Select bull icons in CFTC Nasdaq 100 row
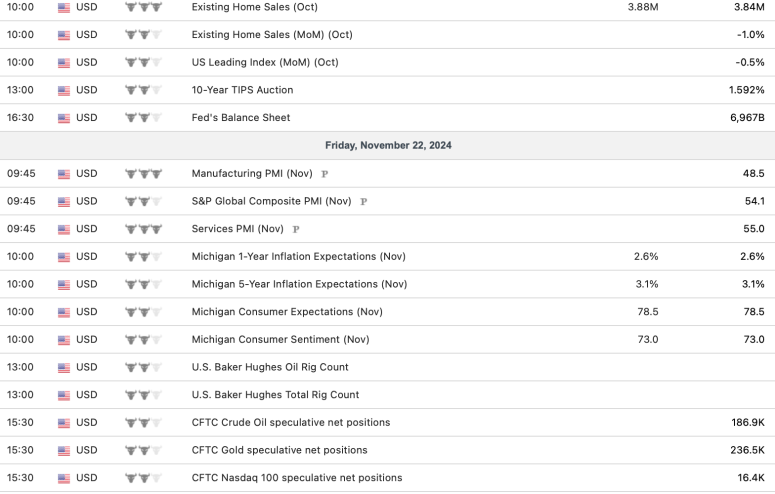The image size is (775, 494). [x=143, y=478]
